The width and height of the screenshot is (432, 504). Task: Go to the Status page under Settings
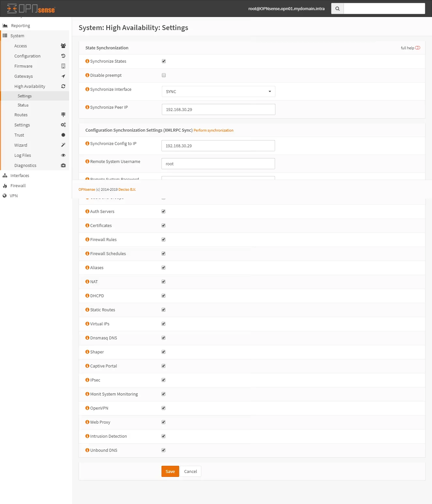(23, 105)
